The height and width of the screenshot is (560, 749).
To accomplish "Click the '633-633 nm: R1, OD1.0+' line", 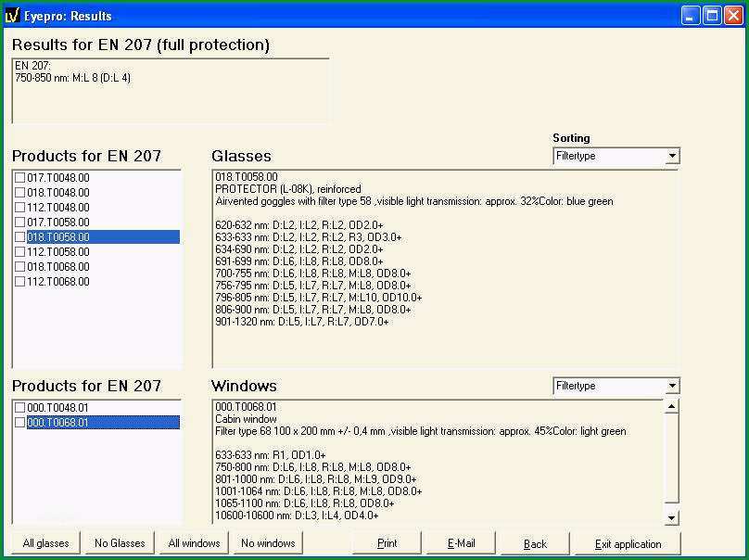I will pyautogui.click(x=271, y=455).
